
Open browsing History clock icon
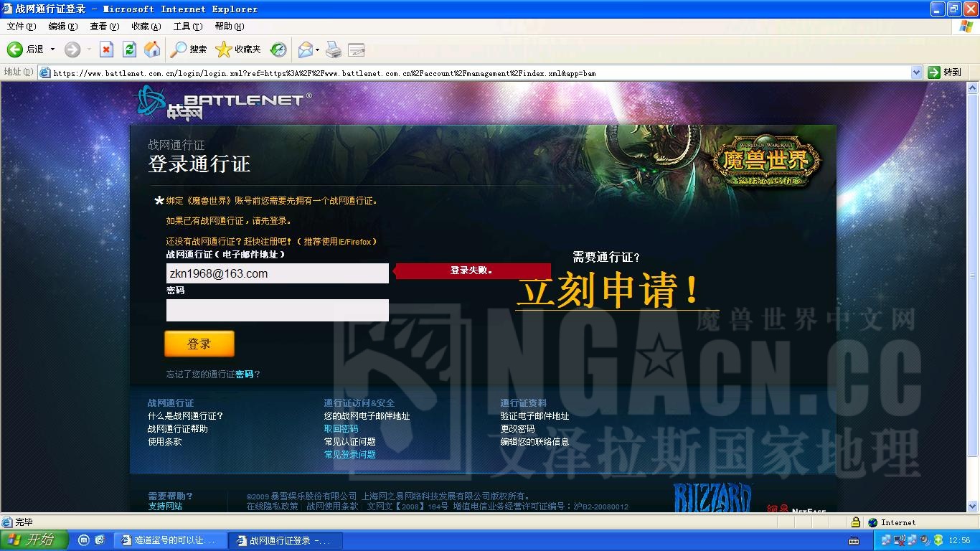(x=278, y=50)
